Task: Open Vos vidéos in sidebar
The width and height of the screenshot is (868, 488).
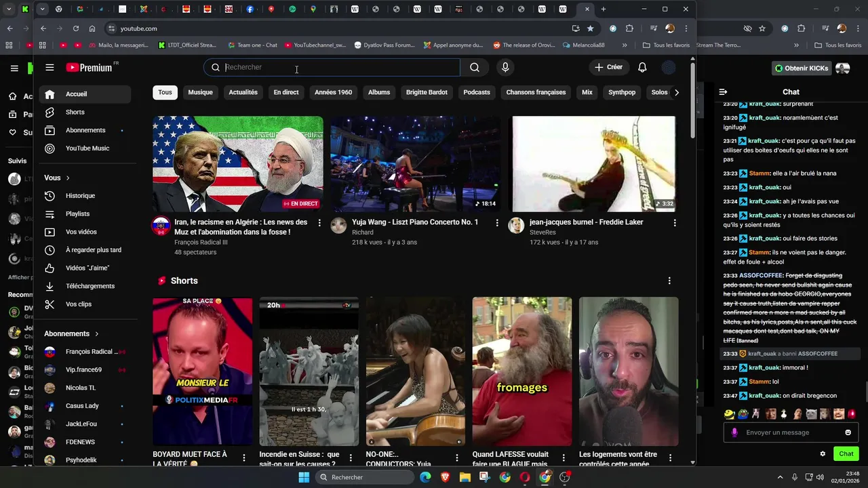Action: (x=85, y=232)
